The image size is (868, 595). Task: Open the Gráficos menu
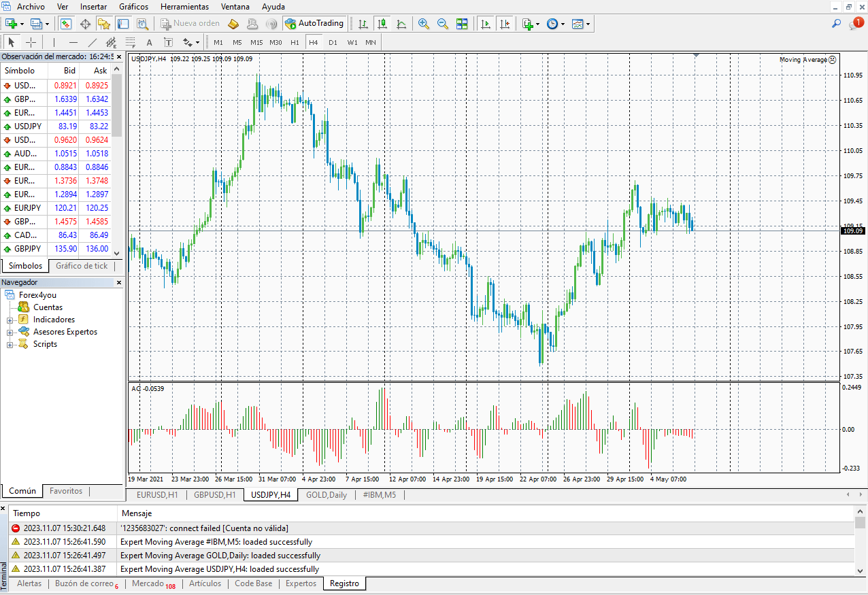(x=134, y=7)
